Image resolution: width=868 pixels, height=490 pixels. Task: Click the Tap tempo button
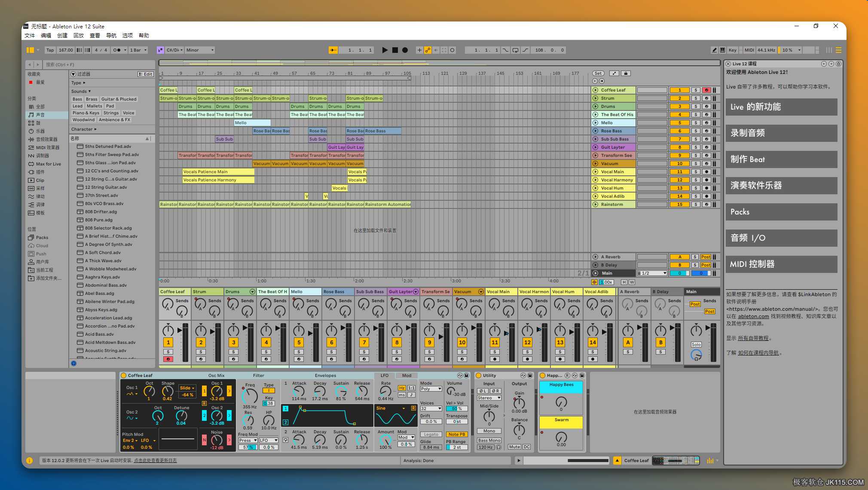(50, 50)
